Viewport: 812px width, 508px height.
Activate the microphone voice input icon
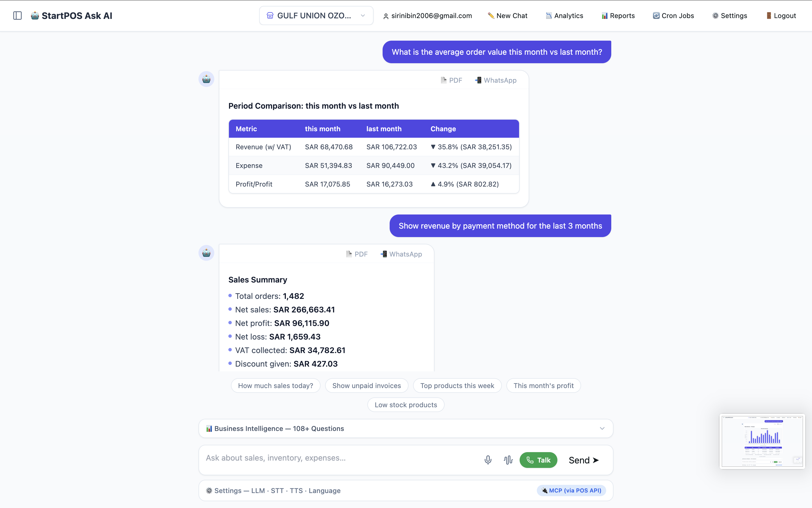[488, 460]
